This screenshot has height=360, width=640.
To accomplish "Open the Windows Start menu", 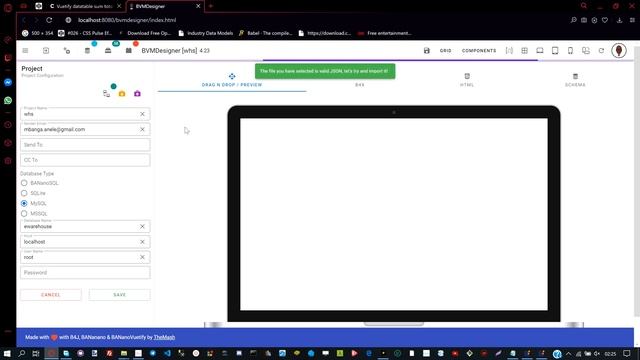I will pyautogui.click(x=7, y=353).
